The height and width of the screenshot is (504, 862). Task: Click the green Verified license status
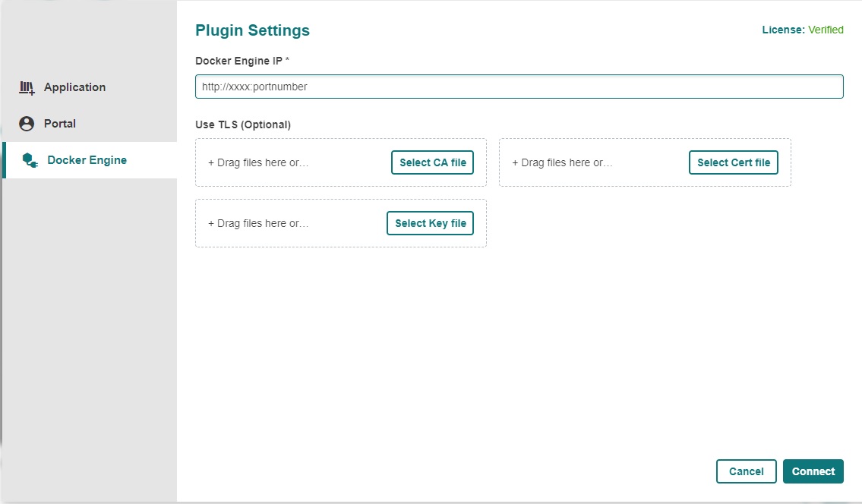point(826,30)
